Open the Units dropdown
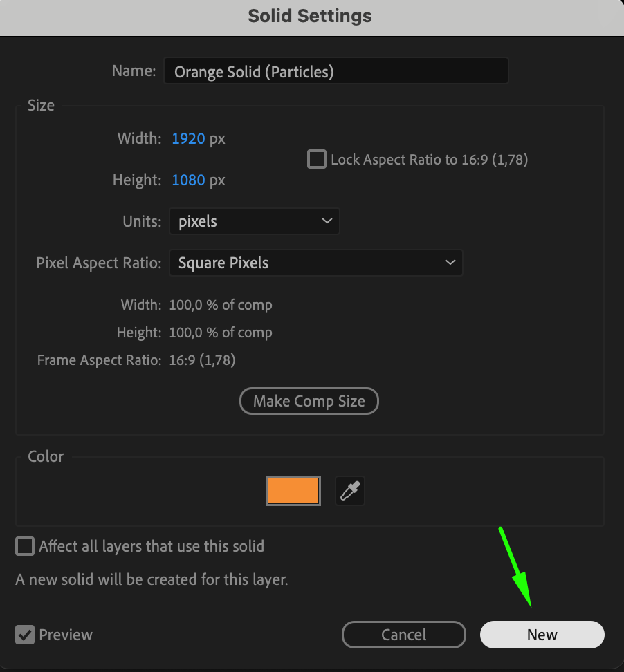This screenshot has height=672, width=624. point(254,222)
